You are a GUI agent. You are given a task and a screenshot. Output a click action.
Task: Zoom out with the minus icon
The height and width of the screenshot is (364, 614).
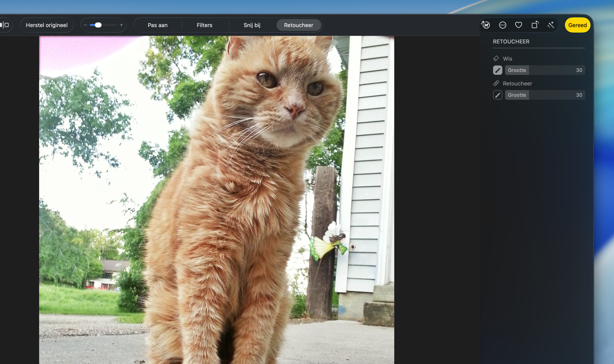coord(85,25)
